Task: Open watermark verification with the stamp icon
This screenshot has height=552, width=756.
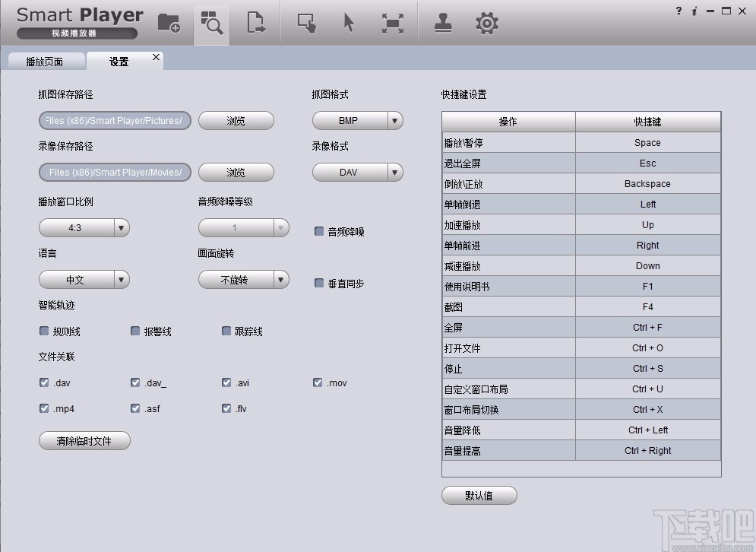Action: click(443, 23)
